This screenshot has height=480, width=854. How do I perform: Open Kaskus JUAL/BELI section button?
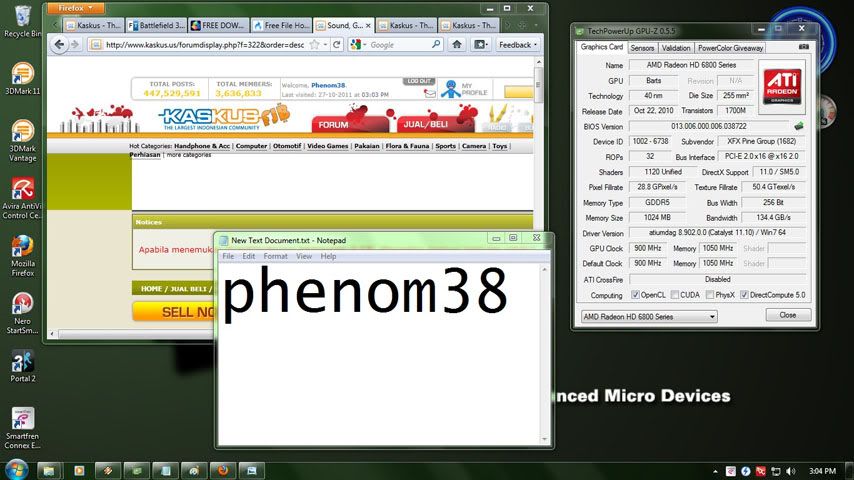point(436,124)
